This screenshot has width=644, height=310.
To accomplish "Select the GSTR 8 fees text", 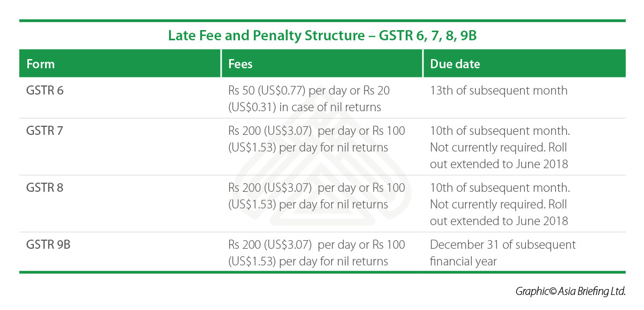I will click(317, 196).
